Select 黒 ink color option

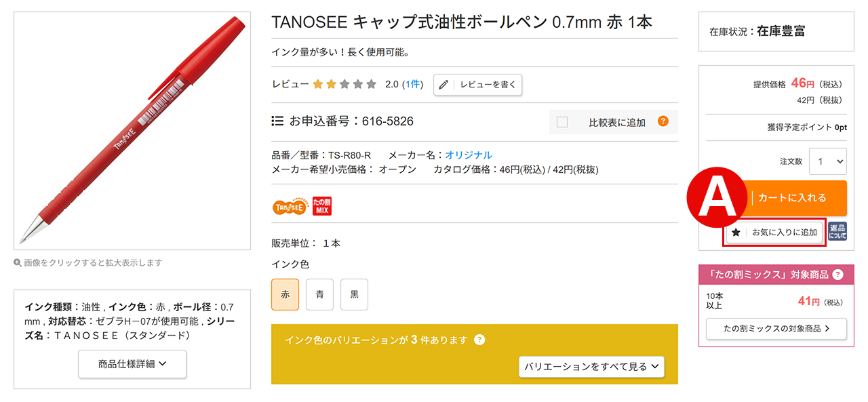click(354, 294)
